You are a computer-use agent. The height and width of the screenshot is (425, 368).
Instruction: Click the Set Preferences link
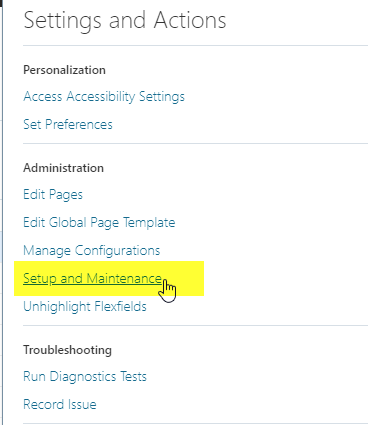point(68,125)
